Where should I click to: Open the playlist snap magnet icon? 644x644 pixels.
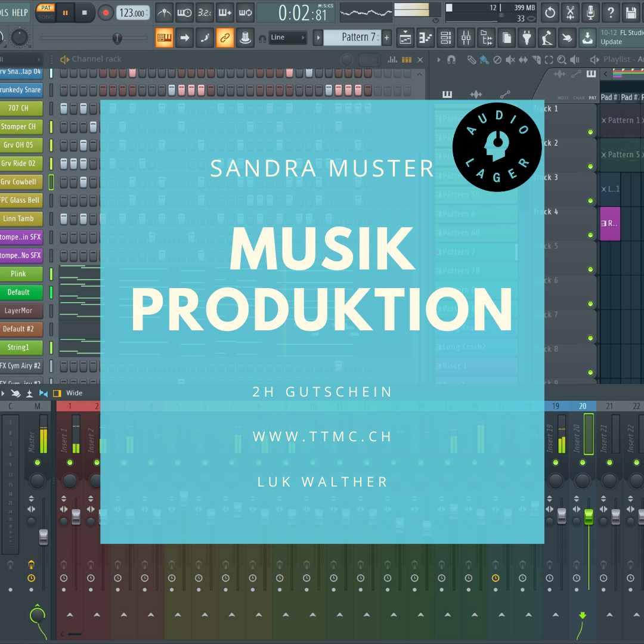coord(451,60)
